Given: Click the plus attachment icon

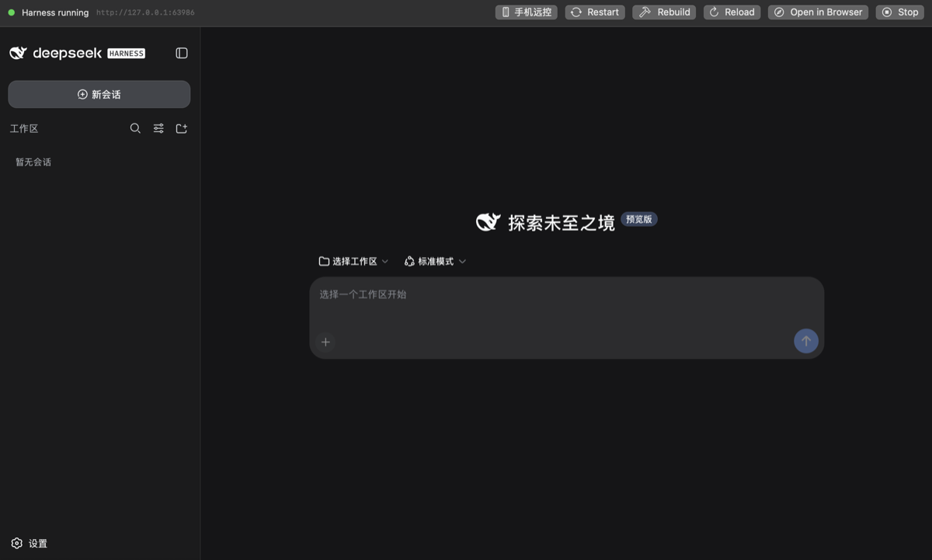Looking at the screenshot, I should point(325,342).
